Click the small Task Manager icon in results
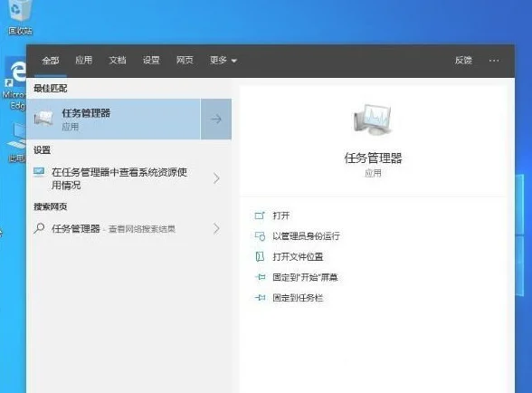Image resolution: width=532 pixels, height=393 pixels. coord(43,119)
